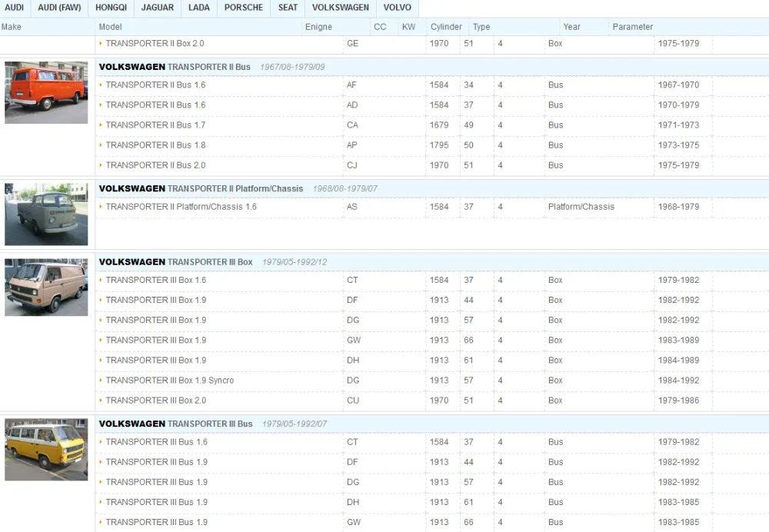This screenshot has height=532, width=769.
Task: Open TRANSPORTER II Bus 1.6 with engine AF
Action: coord(155,85)
